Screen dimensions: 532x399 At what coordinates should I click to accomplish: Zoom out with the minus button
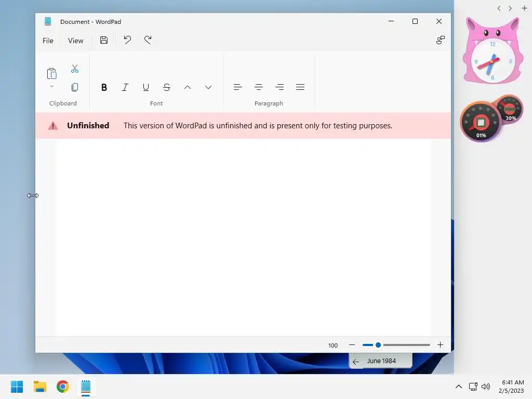pos(352,345)
